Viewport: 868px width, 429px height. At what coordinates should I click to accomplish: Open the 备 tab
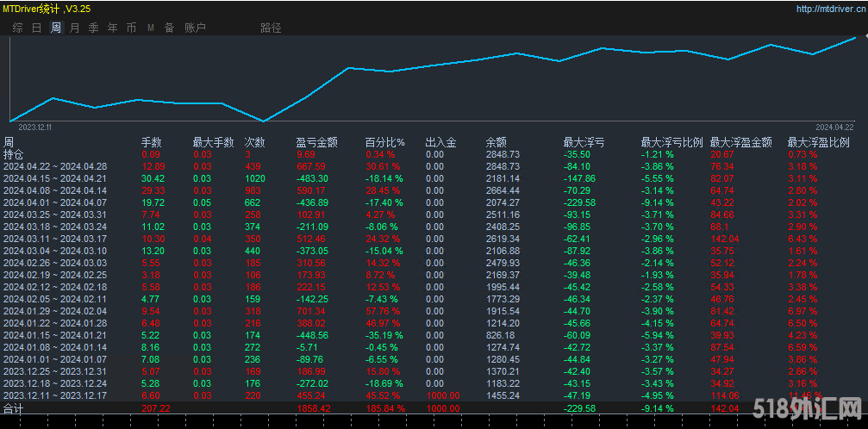[x=169, y=28]
